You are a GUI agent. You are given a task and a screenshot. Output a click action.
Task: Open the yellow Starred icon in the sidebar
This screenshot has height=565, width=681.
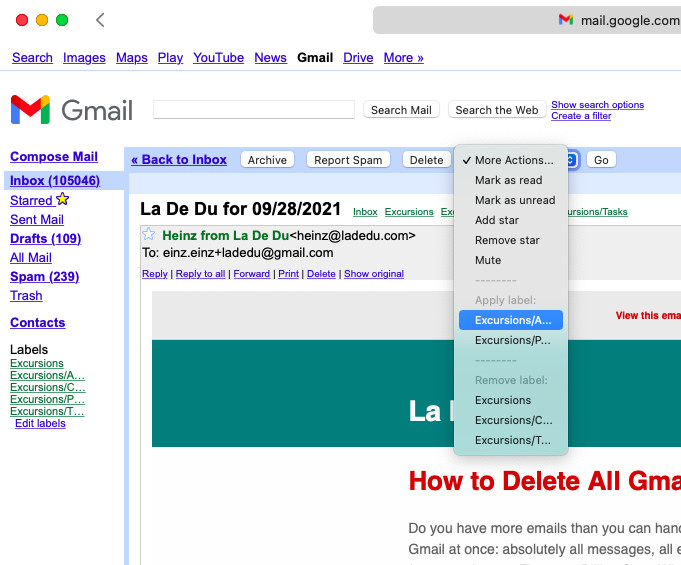pos(63,199)
